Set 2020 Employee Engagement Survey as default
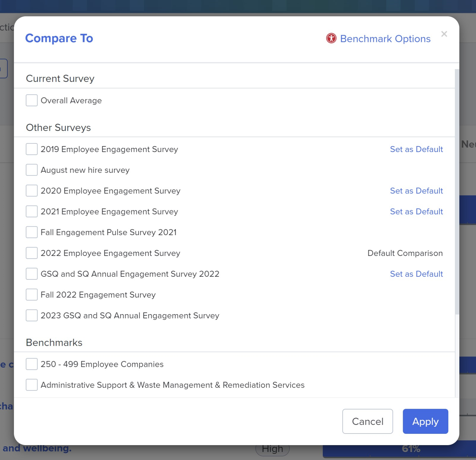 coord(416,191)
